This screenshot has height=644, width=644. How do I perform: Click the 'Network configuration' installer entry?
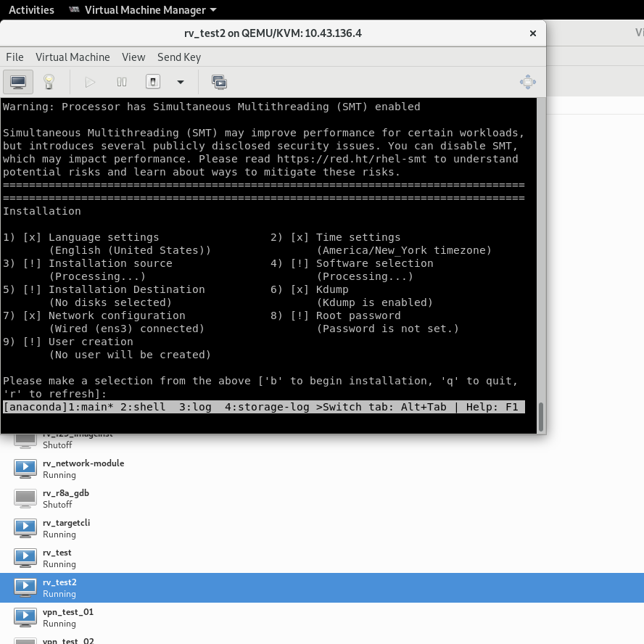click(x=117, y=315)
